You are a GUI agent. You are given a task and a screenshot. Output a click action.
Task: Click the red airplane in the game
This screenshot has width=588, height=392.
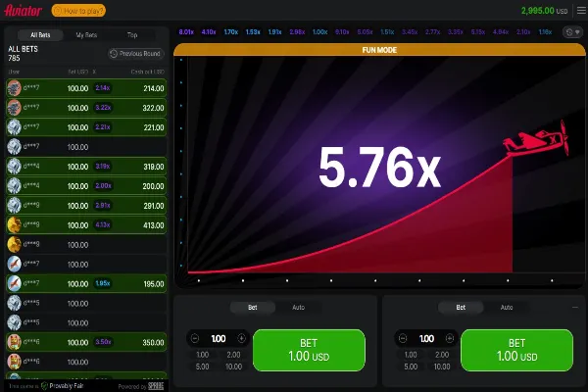point(536,140)
